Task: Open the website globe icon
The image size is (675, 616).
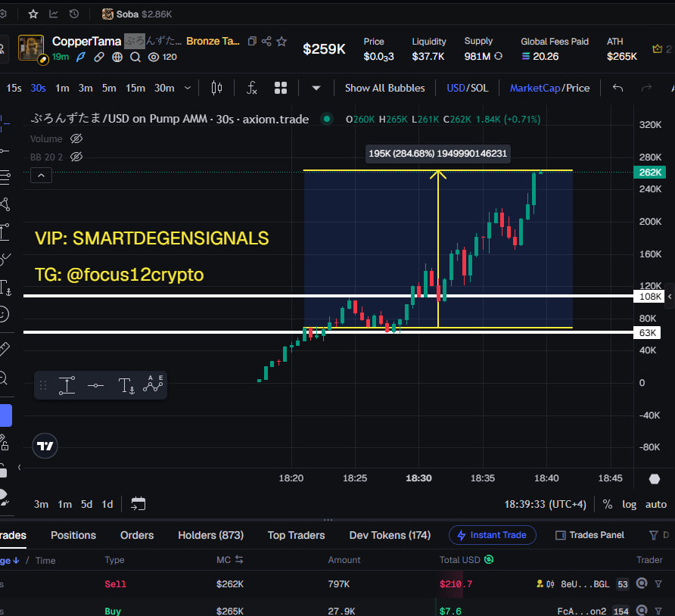Action: (x=117, y=58)
